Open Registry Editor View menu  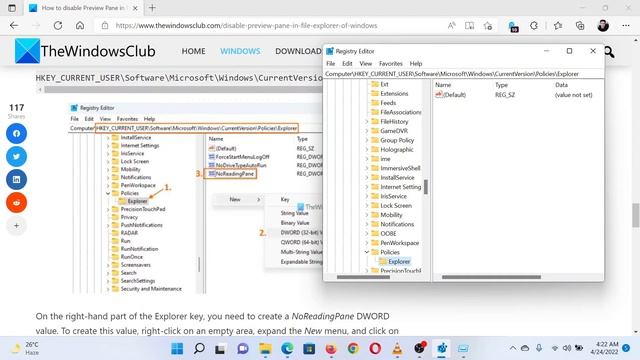pos(365,64)
